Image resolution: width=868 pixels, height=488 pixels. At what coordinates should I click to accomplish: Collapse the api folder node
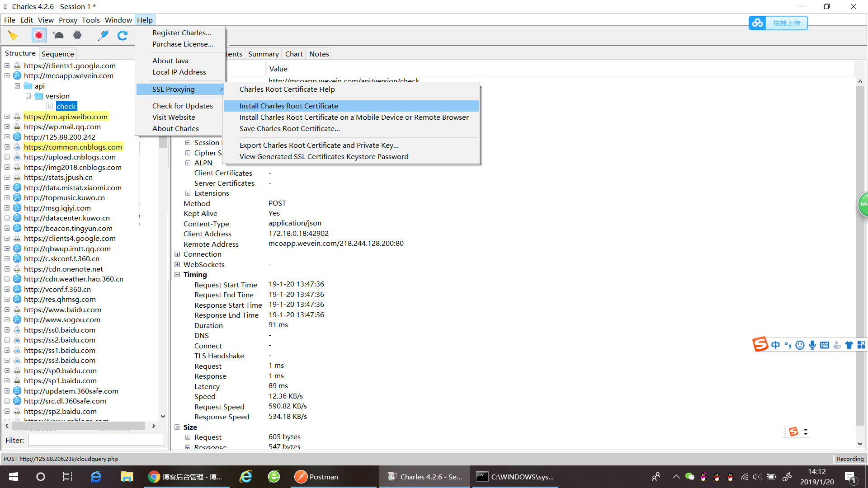pos(18,86)
